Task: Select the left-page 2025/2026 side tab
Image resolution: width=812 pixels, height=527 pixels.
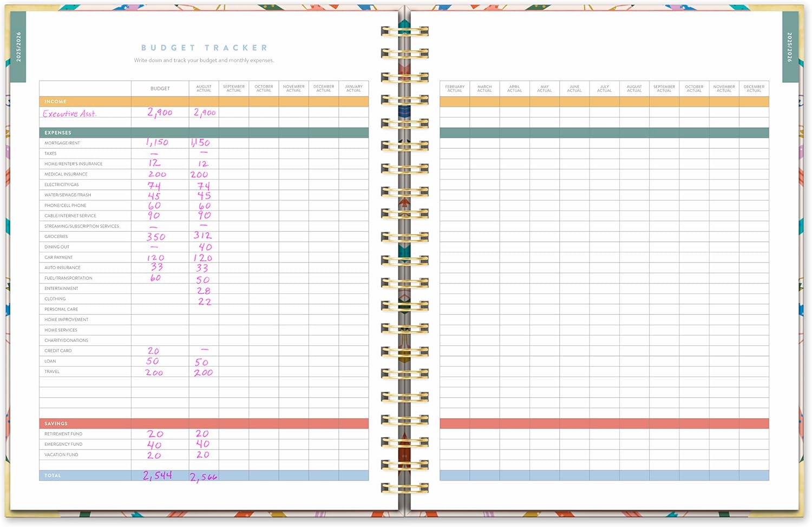Action: click(x=18, y=47)
